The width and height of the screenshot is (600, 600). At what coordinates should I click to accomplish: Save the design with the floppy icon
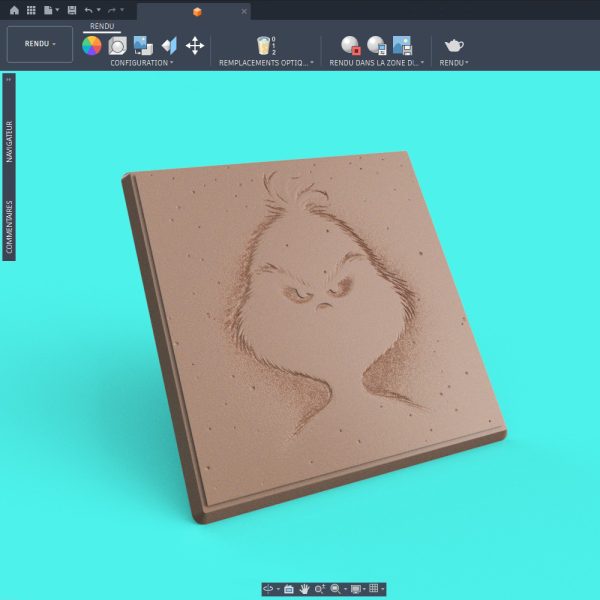coord(72,10)
